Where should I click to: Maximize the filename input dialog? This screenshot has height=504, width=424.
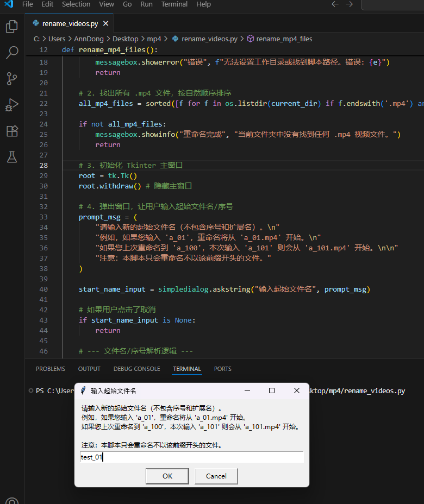pyautogui.click(x=272, y=390)
